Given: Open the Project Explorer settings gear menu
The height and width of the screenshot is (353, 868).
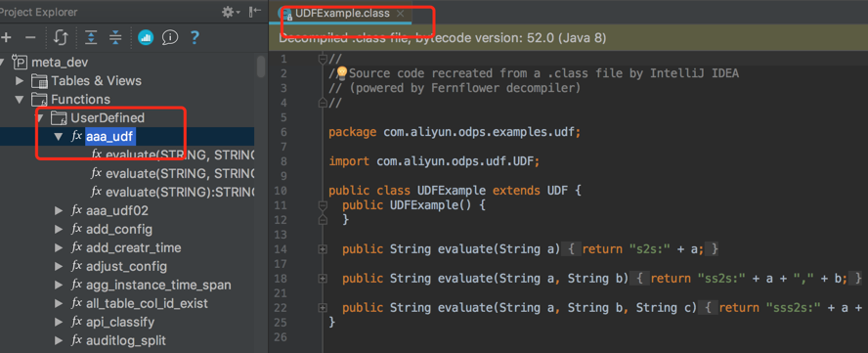Looking at the screenshot, I should pyautogui.click(x=231, y=12).
